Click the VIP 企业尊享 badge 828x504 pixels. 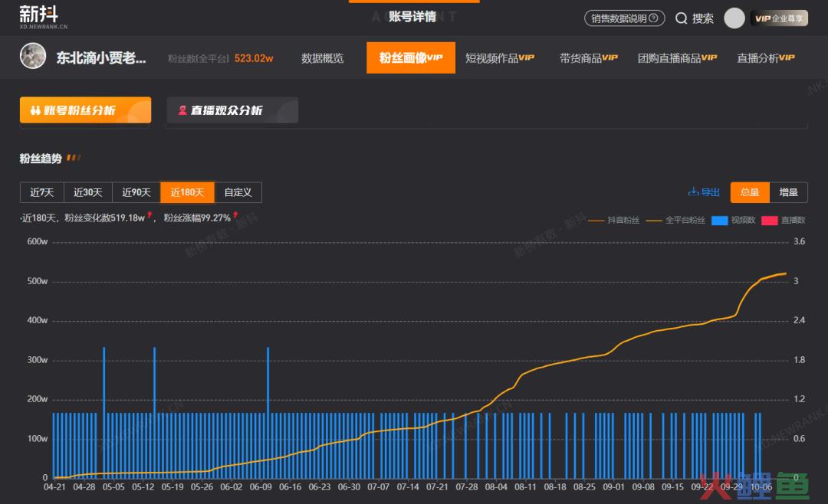pos(779,18)
